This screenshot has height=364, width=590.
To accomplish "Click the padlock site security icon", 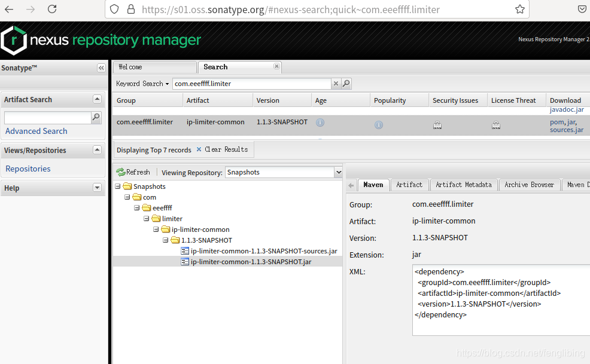I will (x=131, y=10).
